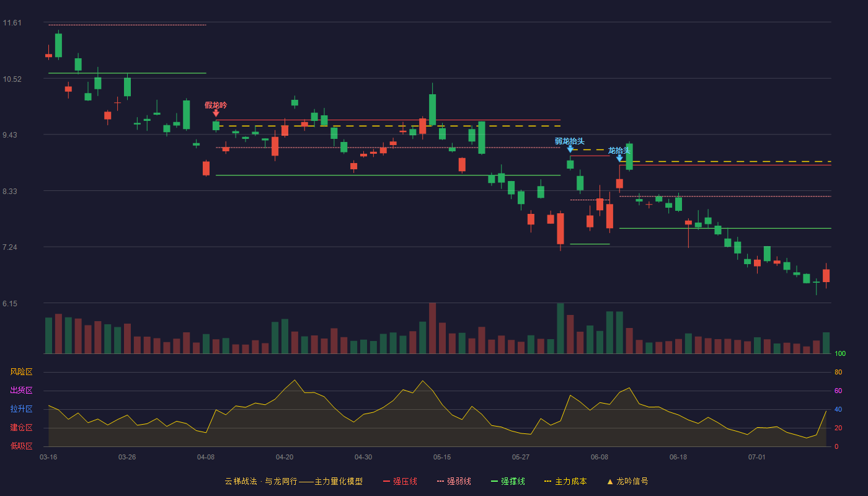Toggle the 龙吟信号 legend item
Viewport: 868px width, 496px height.
[627, 481]
